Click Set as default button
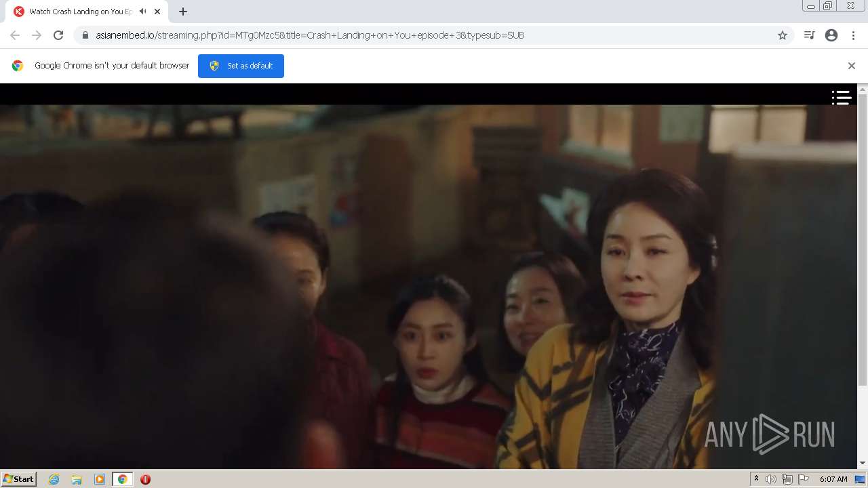 (241, 66)
